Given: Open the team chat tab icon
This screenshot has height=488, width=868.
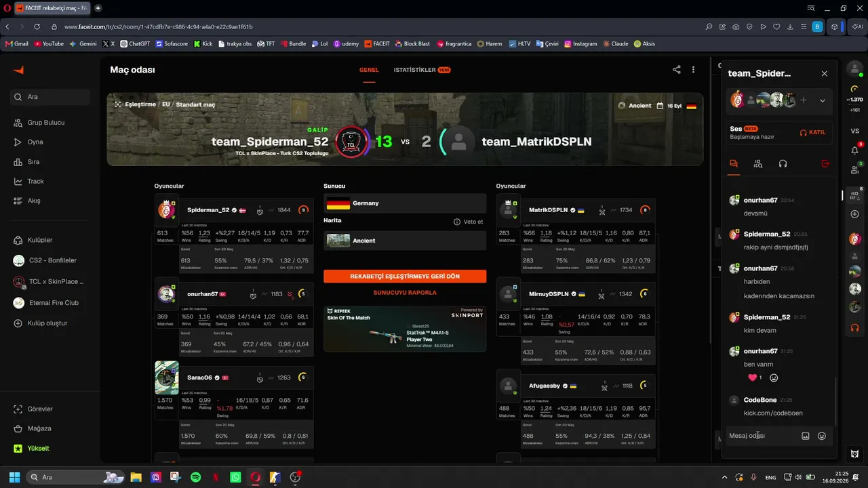Looking at the screenshot, I should pos(733,163).
